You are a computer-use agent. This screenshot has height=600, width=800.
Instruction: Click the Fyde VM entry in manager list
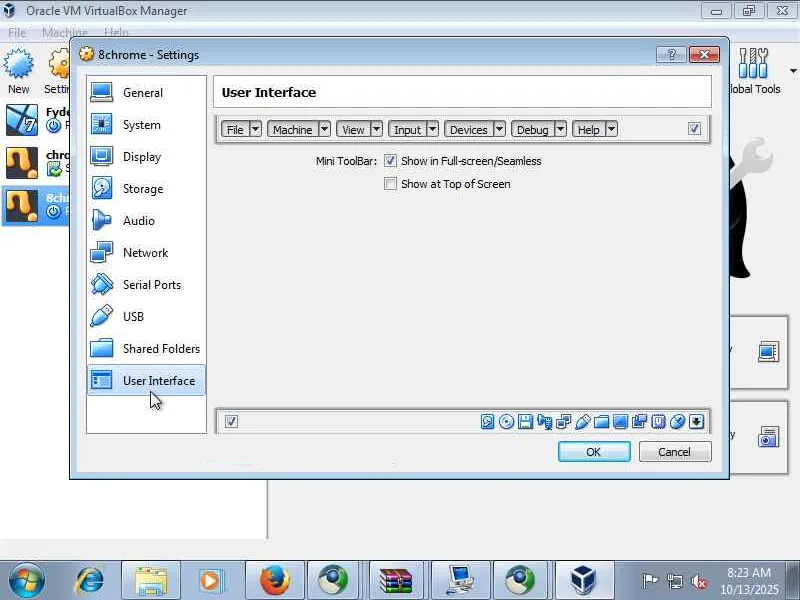pyautogui.click(x=35, y=120)
